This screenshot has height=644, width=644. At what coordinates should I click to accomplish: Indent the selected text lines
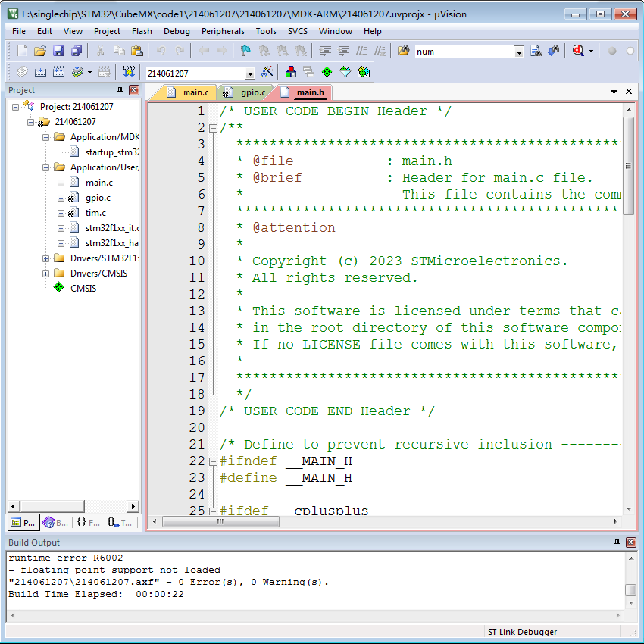coord(325,51)
